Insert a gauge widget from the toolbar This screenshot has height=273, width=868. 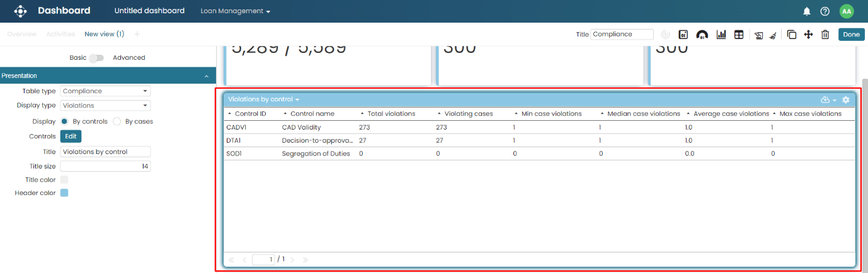click(702, 35)
